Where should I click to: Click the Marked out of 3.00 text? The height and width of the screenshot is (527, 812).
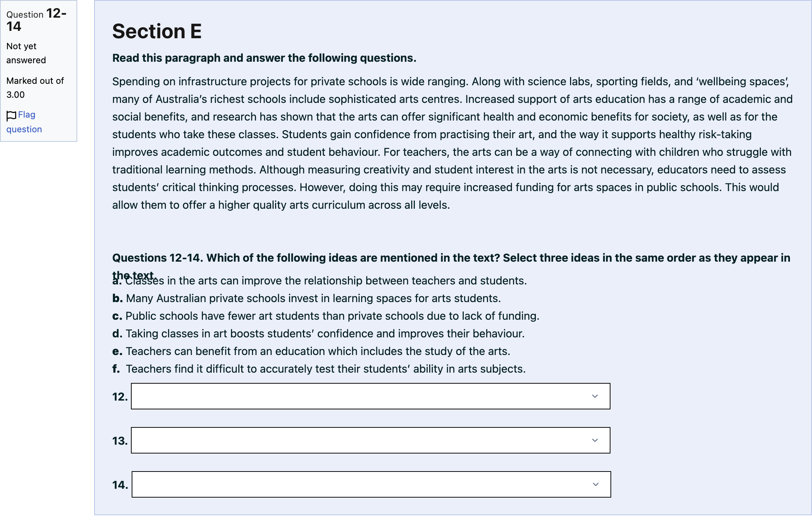point(35,88)
